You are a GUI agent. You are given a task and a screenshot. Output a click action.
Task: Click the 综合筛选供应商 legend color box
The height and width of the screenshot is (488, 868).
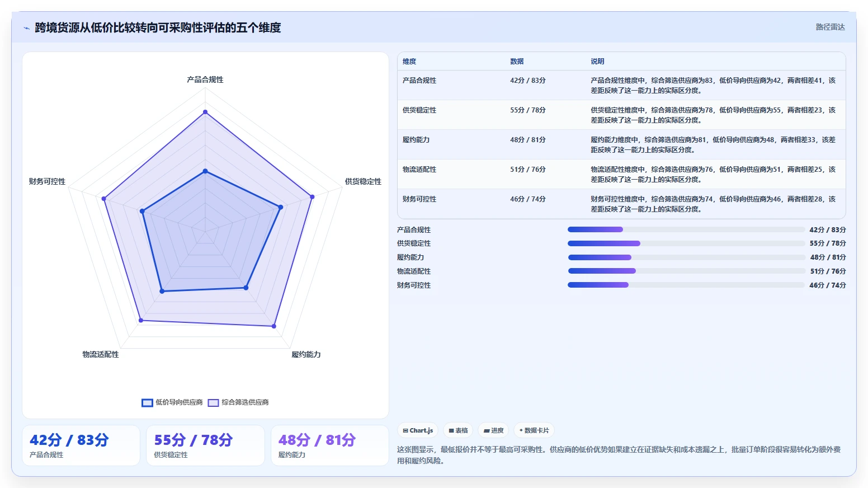(x=213, y=402)
